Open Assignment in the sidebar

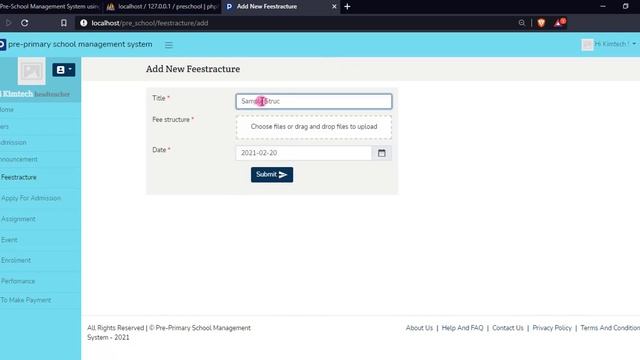[18, 219]
